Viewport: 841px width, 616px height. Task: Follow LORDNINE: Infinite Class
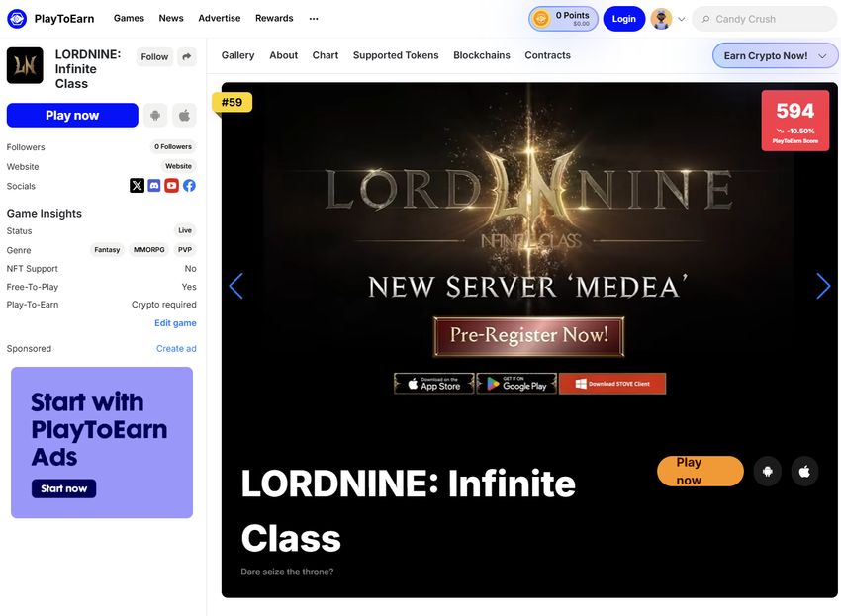(x=154, y=57)
